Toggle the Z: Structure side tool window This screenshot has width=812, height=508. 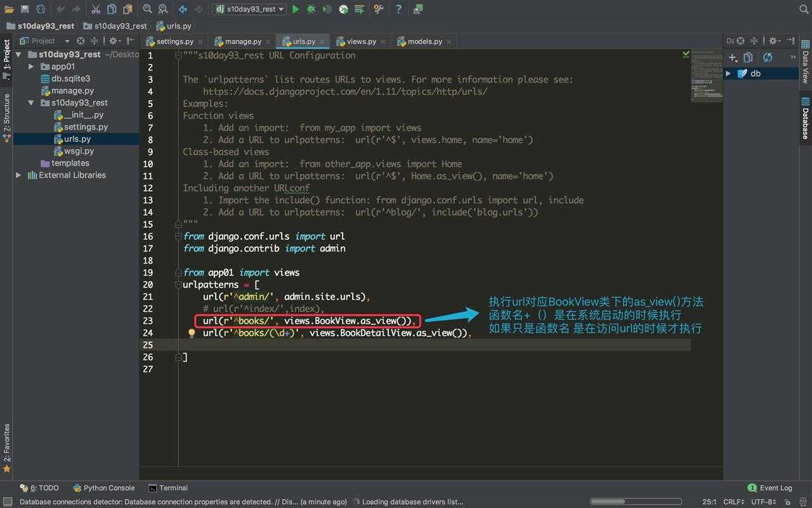click(6, 117)
